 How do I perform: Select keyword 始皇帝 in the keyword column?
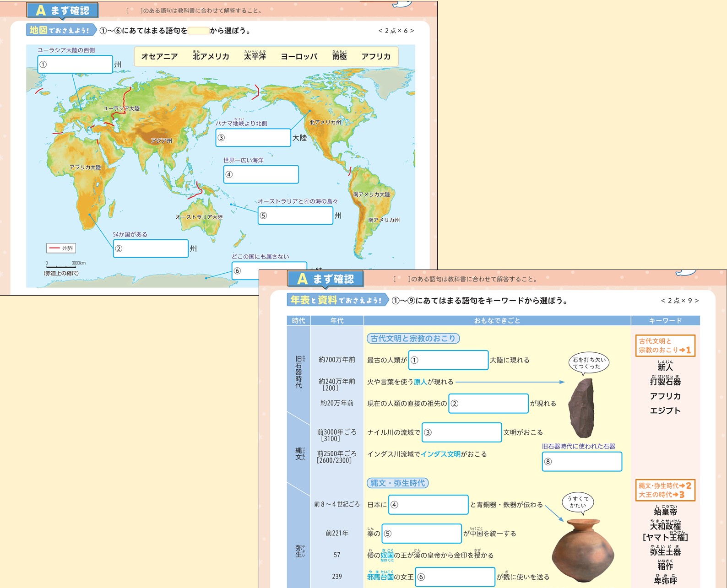click(665, 512)
